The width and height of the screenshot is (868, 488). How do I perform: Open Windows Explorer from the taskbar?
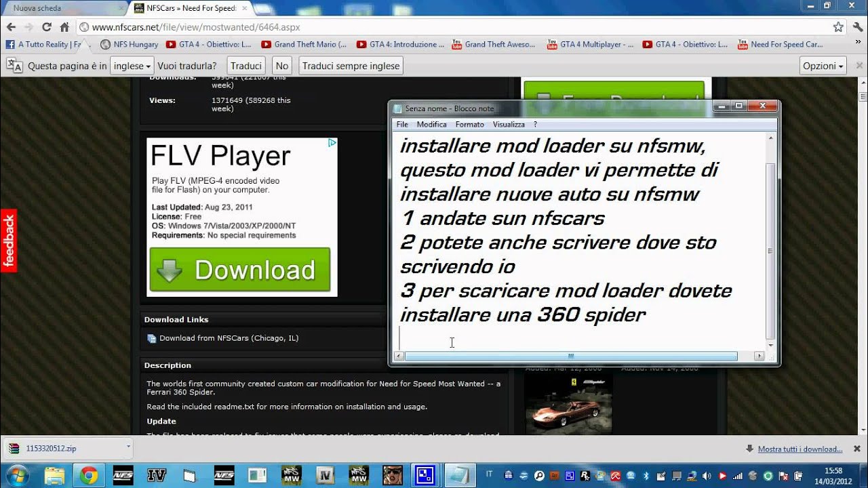pyautogui.click(x=54, y=474)
